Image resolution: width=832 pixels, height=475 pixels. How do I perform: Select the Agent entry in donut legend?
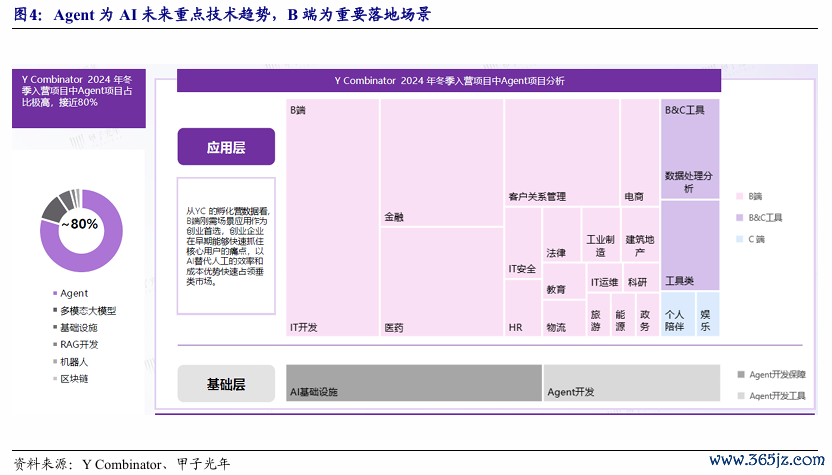click(71, 293)
